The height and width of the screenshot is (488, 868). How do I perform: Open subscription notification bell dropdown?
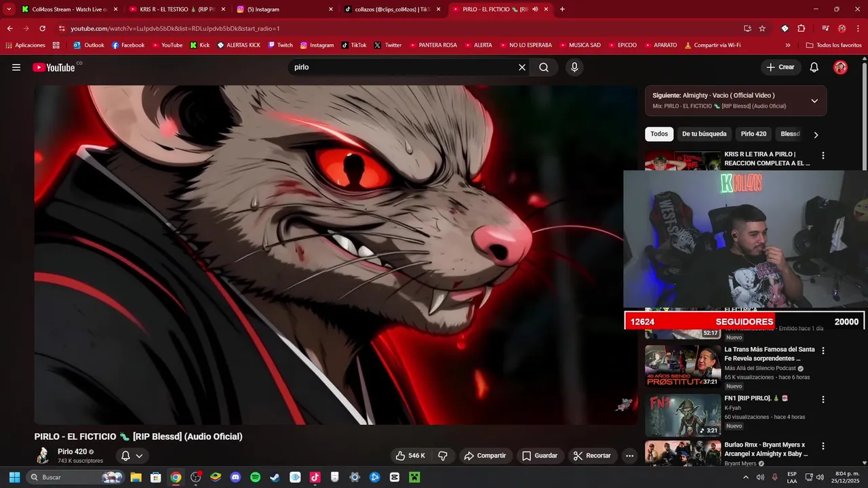click(132, 455)
